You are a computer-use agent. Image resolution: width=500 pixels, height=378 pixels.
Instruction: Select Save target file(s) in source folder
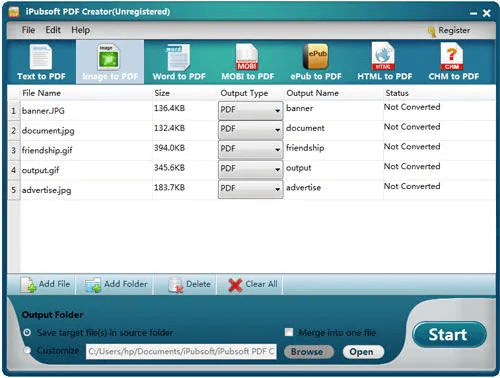coord(27,332)
